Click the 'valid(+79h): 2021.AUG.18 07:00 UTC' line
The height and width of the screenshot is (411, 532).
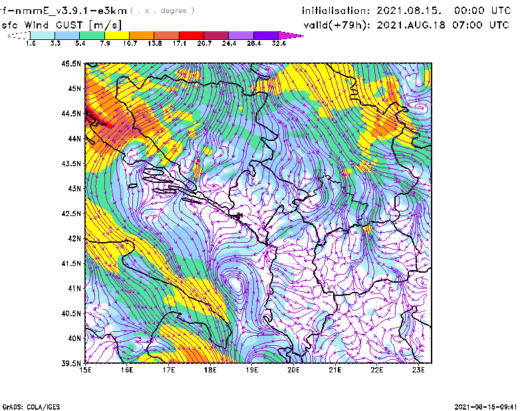click(406, 25)
